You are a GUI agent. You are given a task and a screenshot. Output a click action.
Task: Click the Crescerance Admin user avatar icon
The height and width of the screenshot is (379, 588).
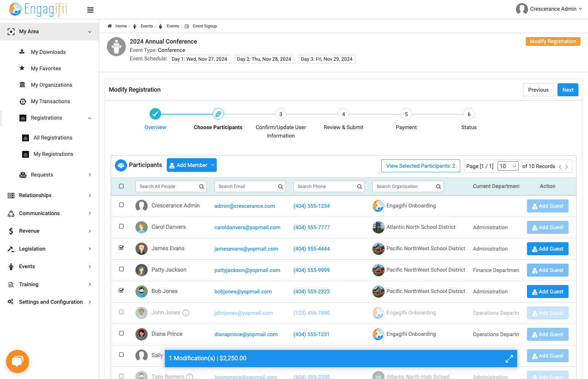point(522,9)
